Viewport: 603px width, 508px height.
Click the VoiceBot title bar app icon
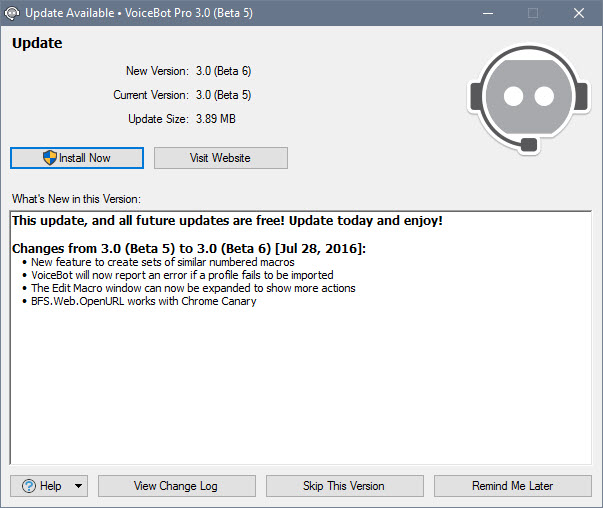click(12, 13)
